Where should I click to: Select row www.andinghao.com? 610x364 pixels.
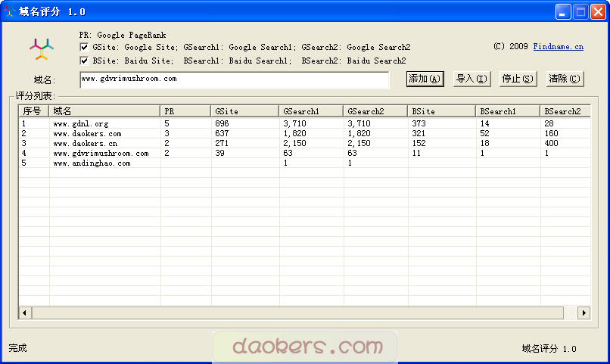point(304,163)
